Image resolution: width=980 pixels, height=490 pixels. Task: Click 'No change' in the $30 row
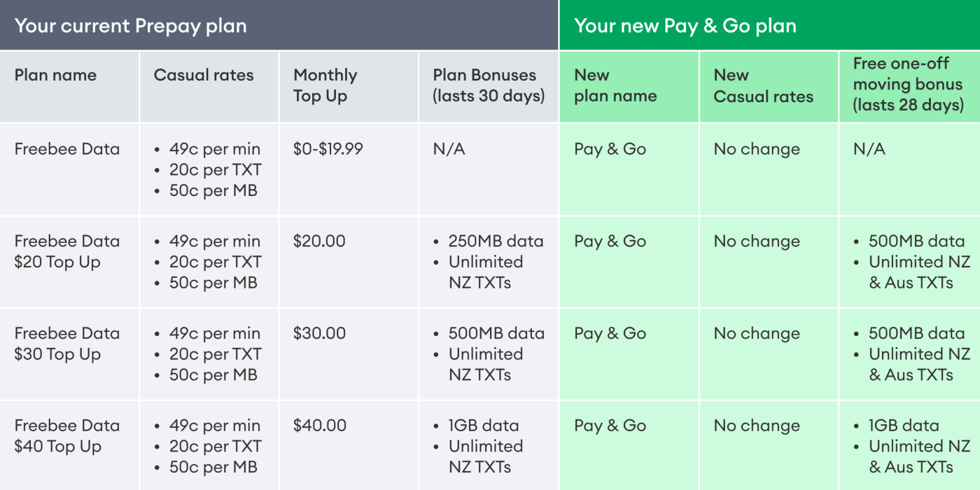pyautogui.click(x=757, y=333)
